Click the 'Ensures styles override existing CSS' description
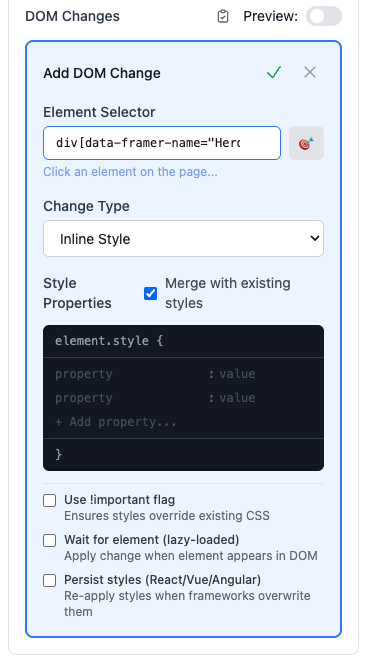 (x=167, y=516)
